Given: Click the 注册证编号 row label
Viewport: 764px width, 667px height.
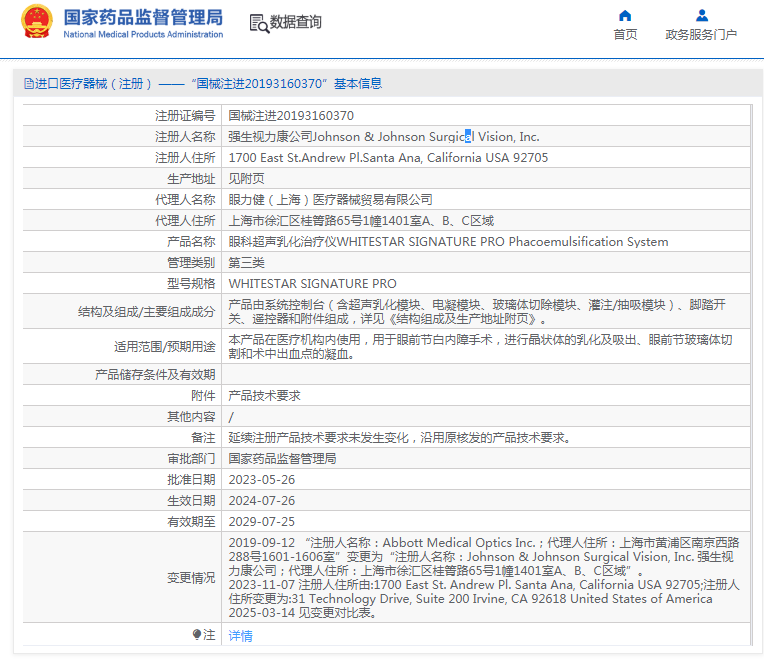Looking at the screenshot, I should click(185, 115).
